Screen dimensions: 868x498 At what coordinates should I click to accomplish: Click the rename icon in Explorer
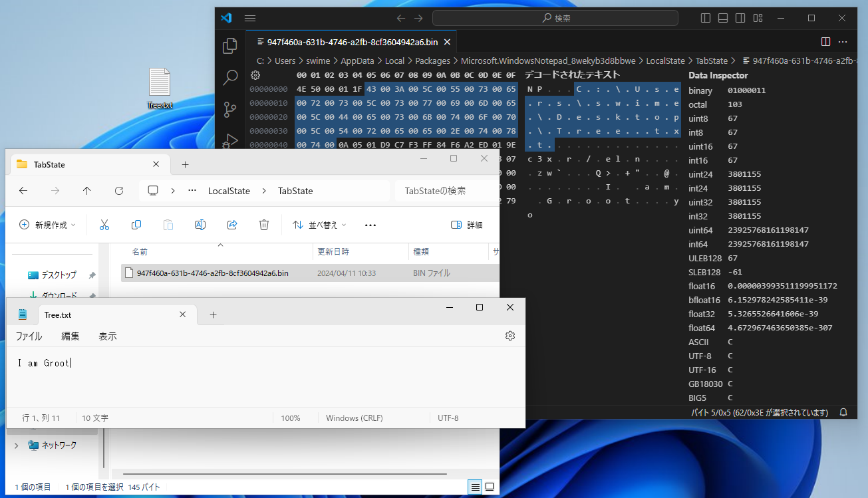[200, 225]
